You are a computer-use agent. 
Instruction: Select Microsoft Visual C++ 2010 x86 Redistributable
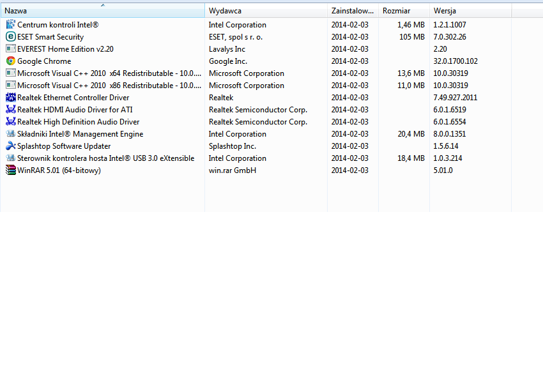tap(109, 86)
